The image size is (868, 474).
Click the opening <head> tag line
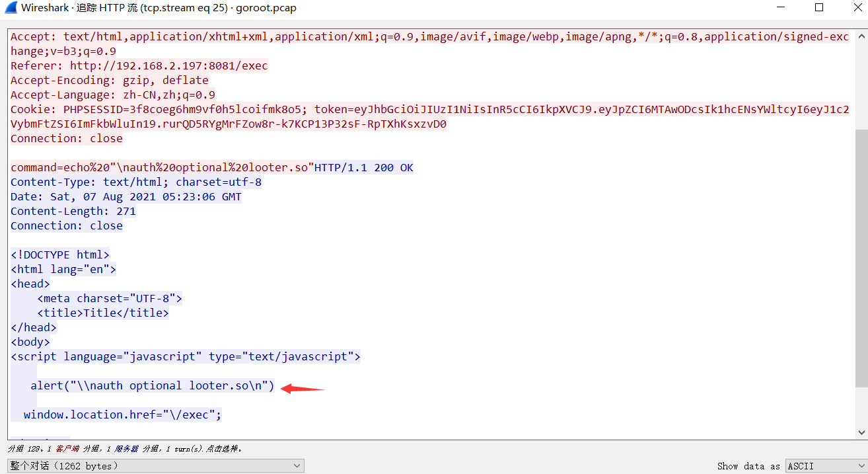(30, 284)
